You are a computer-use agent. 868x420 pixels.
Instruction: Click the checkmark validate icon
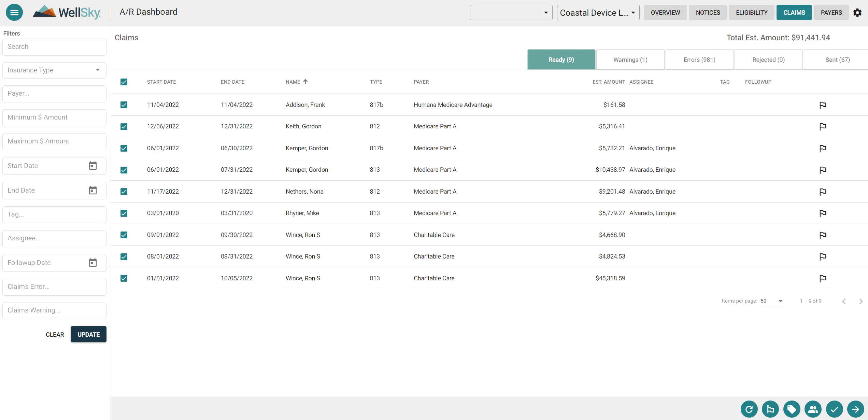(835, 409)
